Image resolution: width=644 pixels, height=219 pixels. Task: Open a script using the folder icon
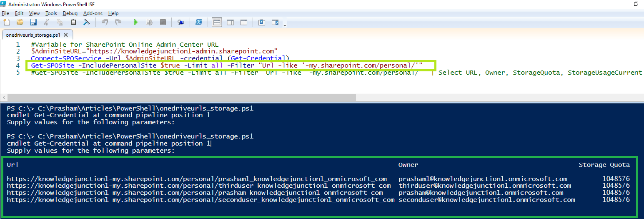tap(20, 22)
